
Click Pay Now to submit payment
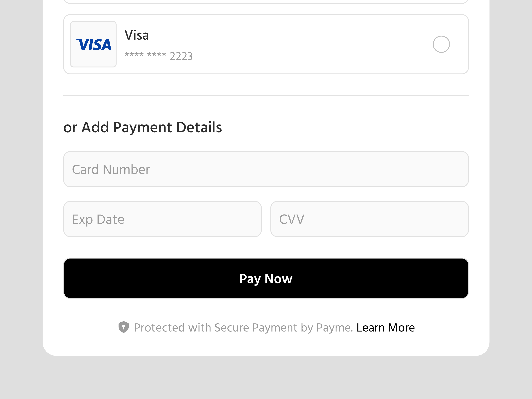point(266,278)
